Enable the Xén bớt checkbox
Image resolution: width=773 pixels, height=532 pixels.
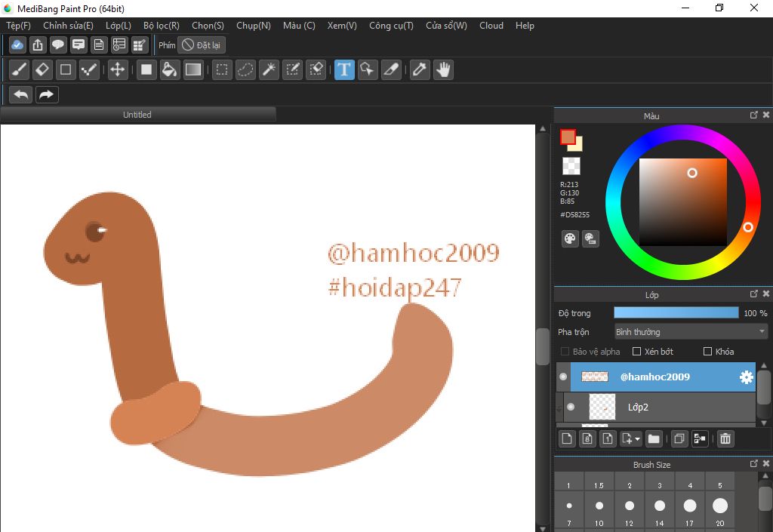[x=637, y=352]
